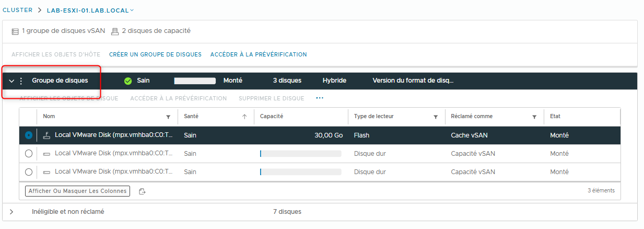Viewport: 644px width, 229px height.
Task: Click the green Sain status check icon
Action: click(128, 81)
